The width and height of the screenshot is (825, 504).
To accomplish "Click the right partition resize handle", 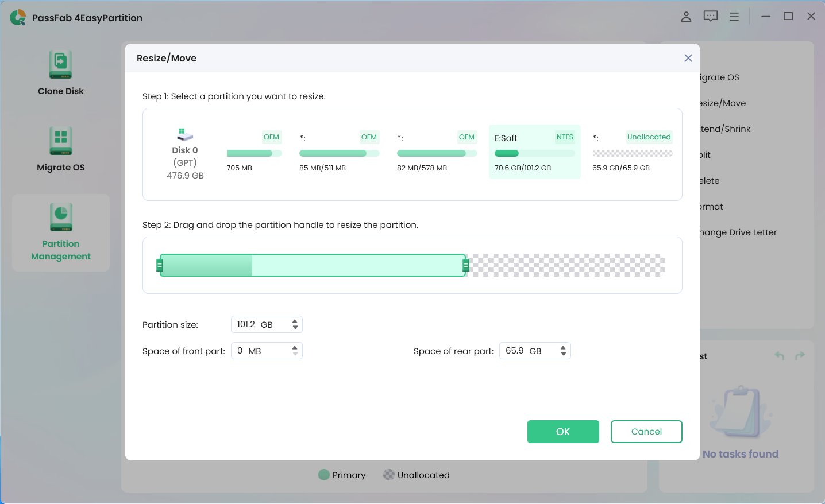I will 465,265.
